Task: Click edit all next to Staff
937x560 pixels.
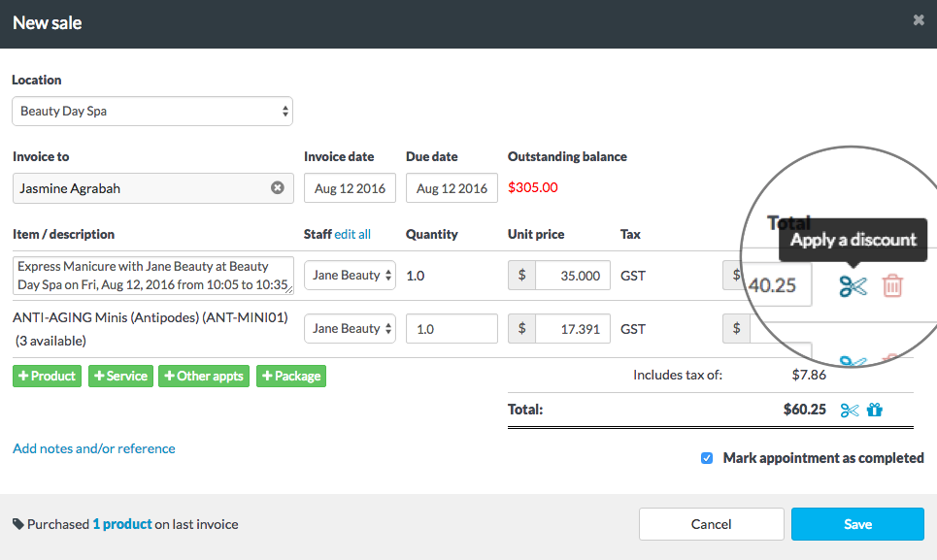Action: [351, 234]
